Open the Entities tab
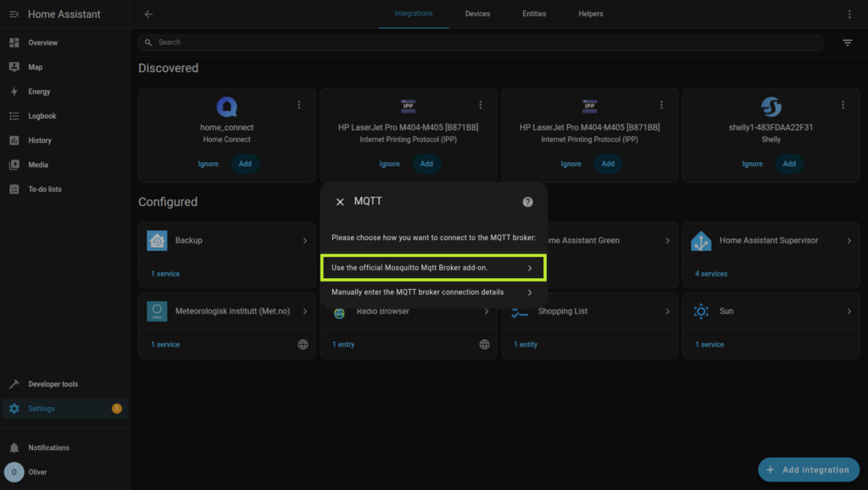 point(534,14)
